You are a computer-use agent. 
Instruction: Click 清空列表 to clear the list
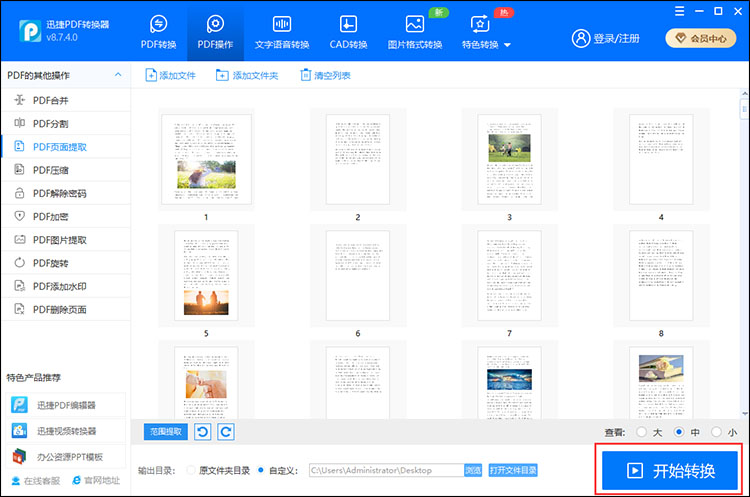pyautogui.click(x=325, y=75)
